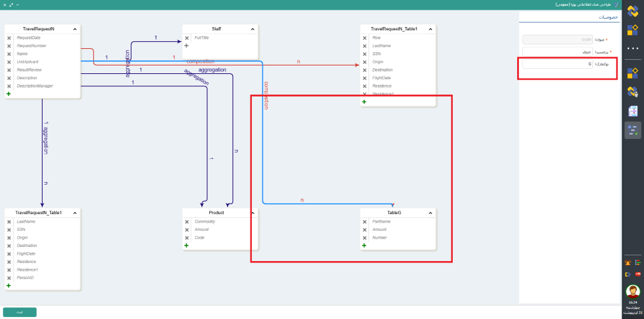Collapse the TableG table box
The height and width of the screenshot is (319, 644).
click(x=431, y=212)
